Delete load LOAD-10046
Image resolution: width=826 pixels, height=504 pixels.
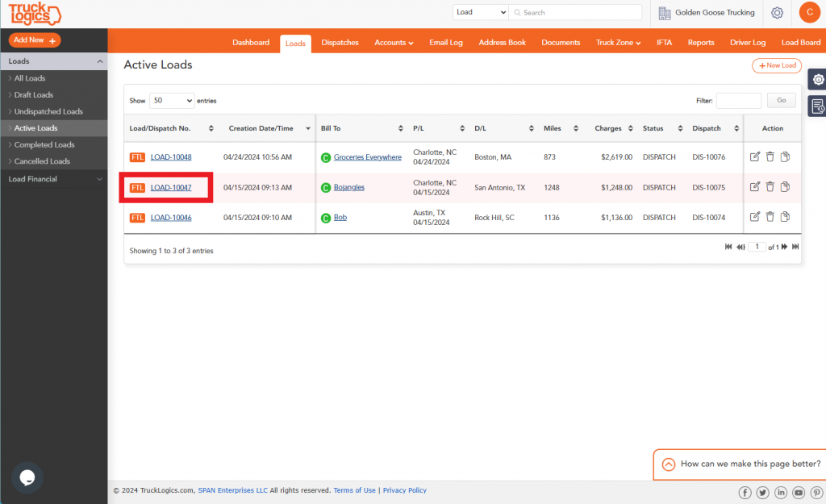click(770, 217)
